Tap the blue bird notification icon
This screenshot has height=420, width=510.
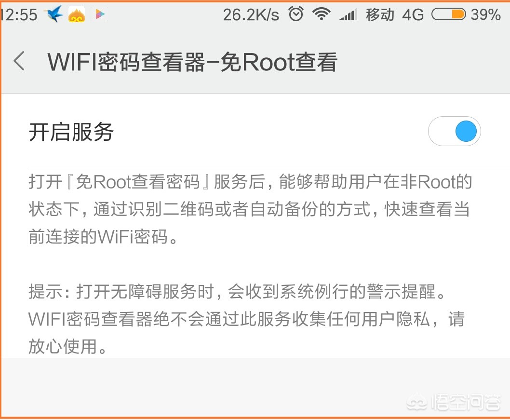(x=54, y=14)
